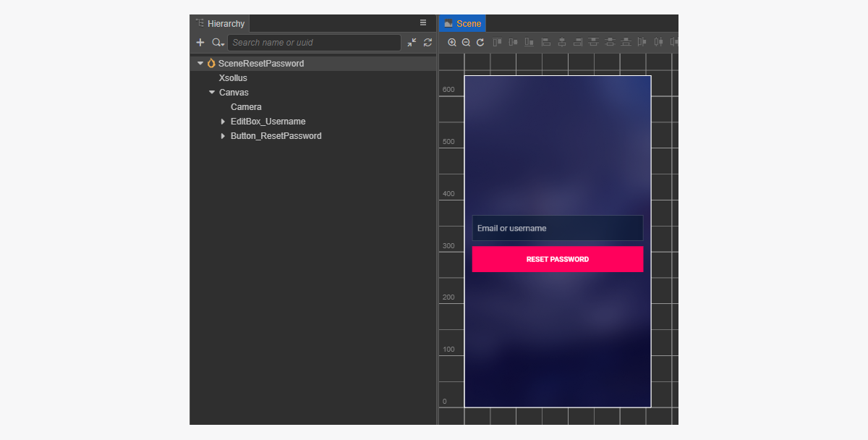This screenshot has width=868, height=440.
Task: Align selected nodes to top edge
Action: coord(498,43)
